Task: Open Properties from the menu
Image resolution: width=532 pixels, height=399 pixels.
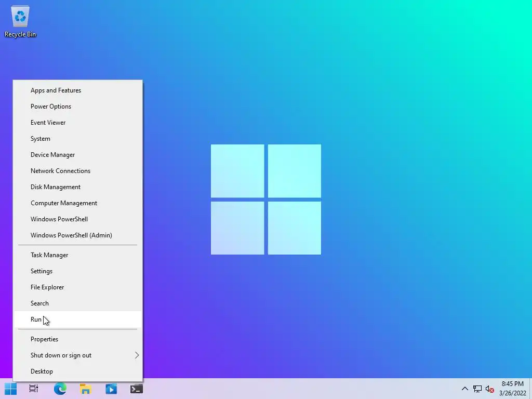Action: click(78, 339)
